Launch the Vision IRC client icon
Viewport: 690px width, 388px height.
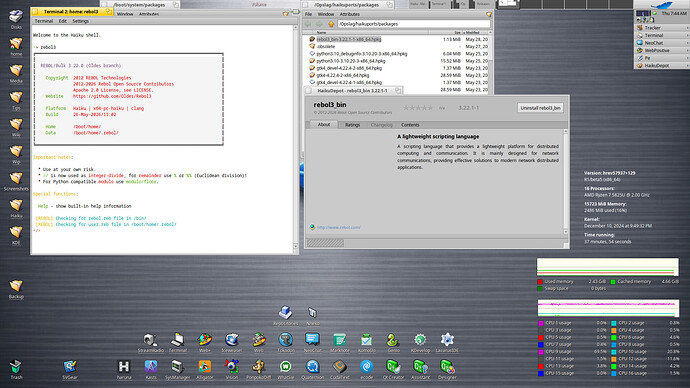coord(231,366)
